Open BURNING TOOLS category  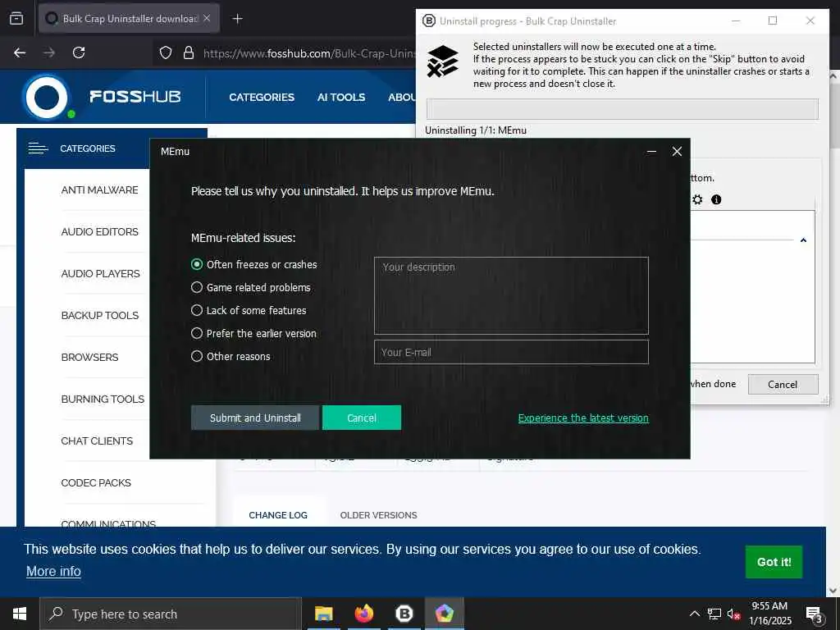(103, 399)
